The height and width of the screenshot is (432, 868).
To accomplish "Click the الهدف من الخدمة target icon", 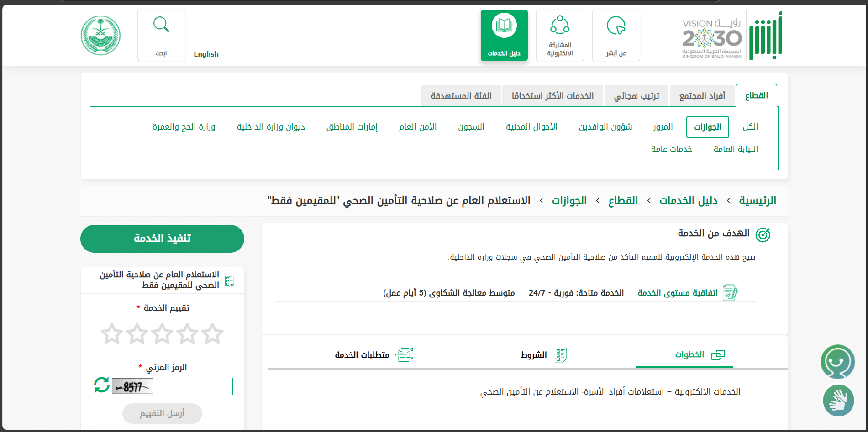I will 763,235.
